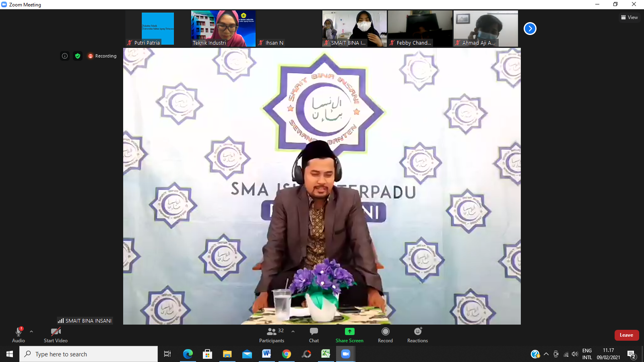Screen dimensions: 644x362
Task: Open the Participants panel
Action: (x=272, y=335)
